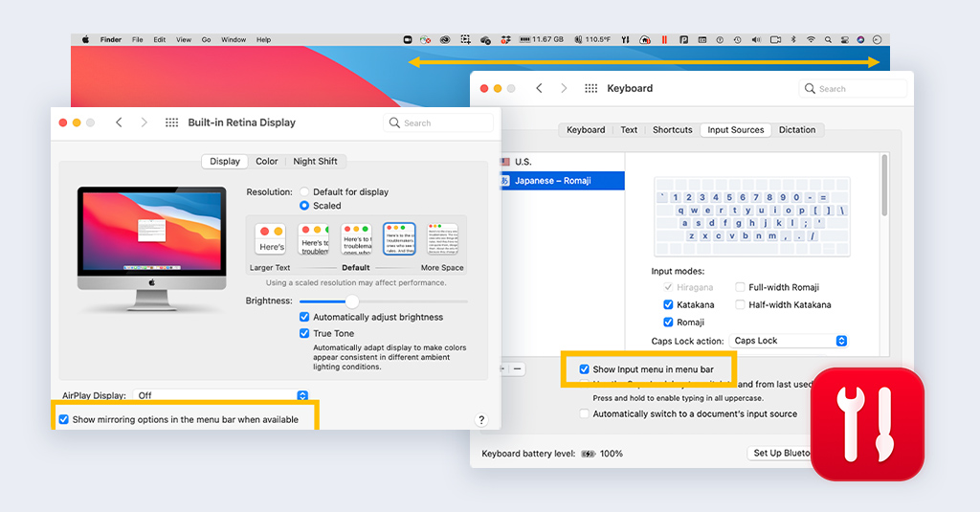The height and width of the screenshot is (512, 980).
Task: Enable Full-width Romaji input mode
Action: coord(740,287)
